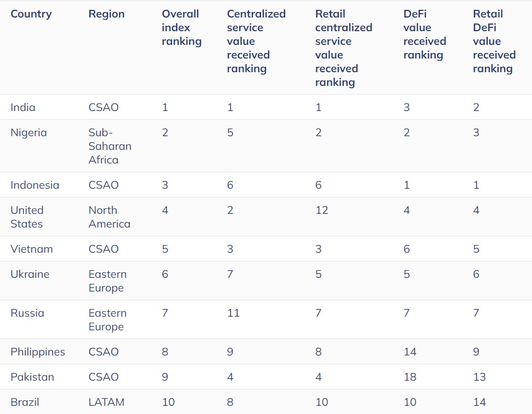
Task: Click the Philippines country cell
Action: click(x=38, y=352)
